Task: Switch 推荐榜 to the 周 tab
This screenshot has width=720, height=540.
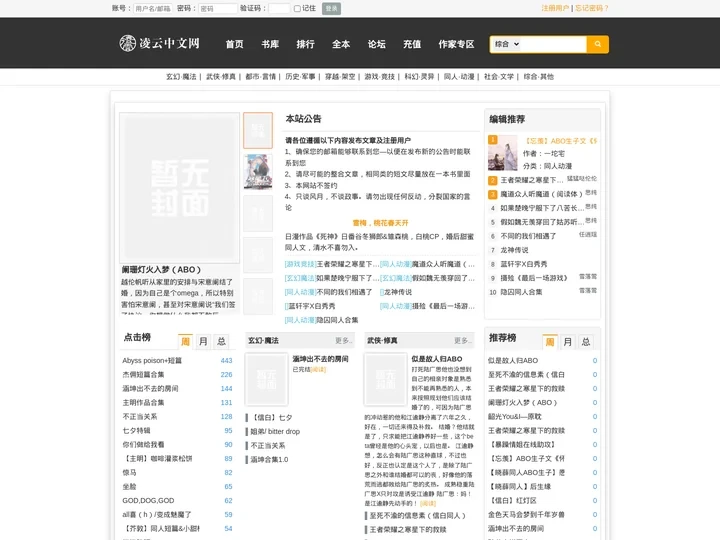Action: pos(550,342)
